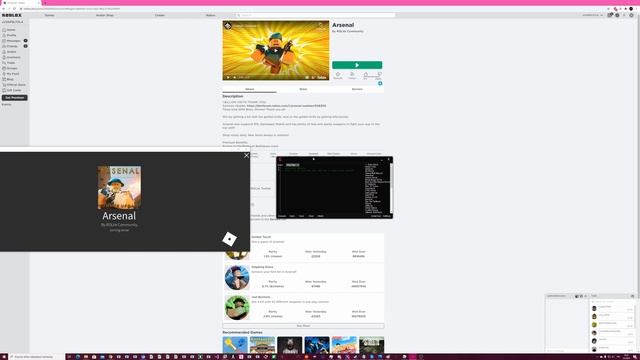Click the Windows taskbar search box

[x=36, y=357]
